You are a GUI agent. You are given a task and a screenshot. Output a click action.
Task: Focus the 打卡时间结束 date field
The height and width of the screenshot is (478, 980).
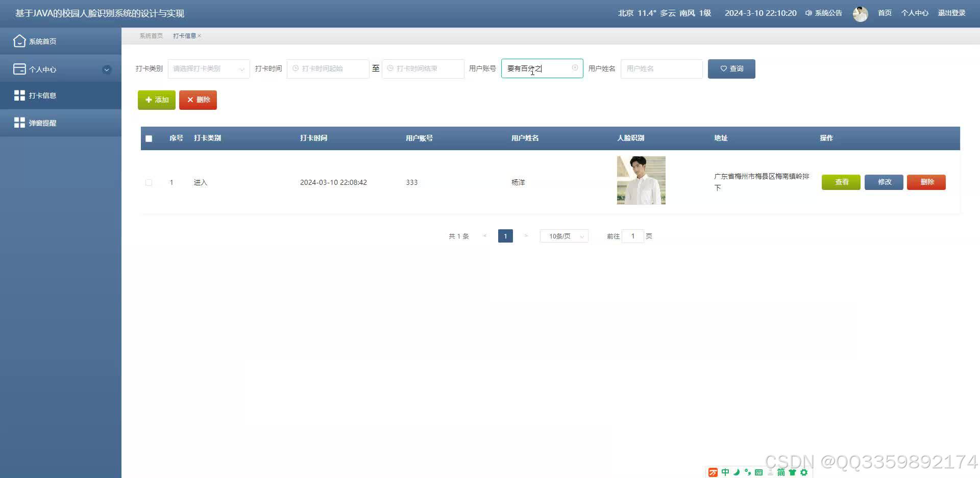pos(423,69)
